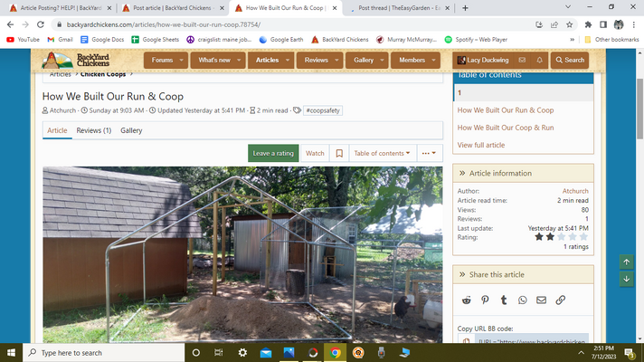
Task: Open the three-dot more options menu
Action: click(x=429, y=153)
